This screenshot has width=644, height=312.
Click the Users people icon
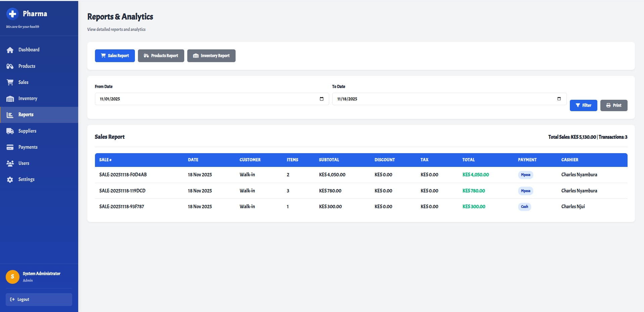pyautogui.click(x=10, y=163)
